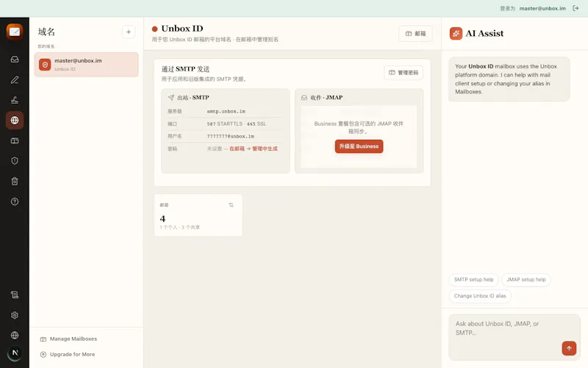588x368 pixels.
Task: Open the inbox tray icon in sidebar
Action: [x=15, y=60]
